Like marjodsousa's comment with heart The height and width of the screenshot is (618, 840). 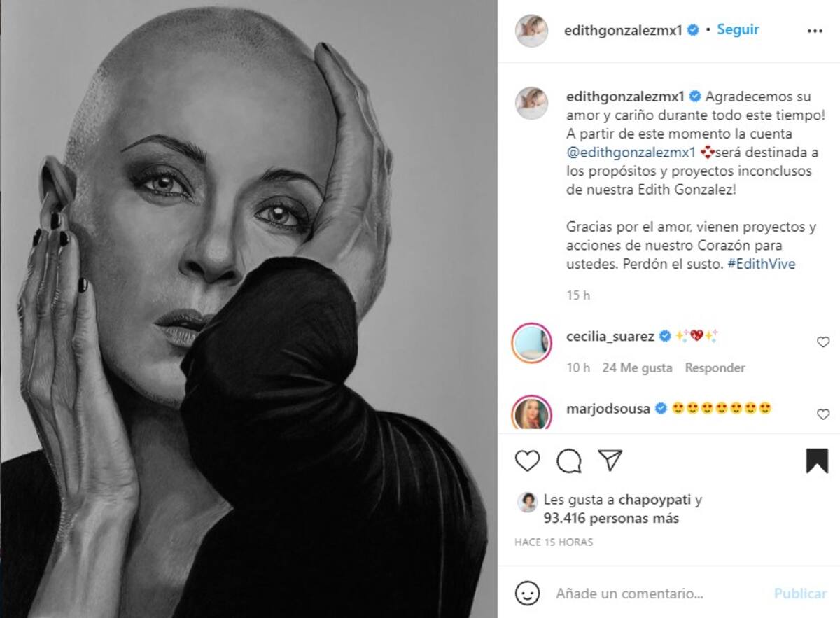[x=823, y=414]
